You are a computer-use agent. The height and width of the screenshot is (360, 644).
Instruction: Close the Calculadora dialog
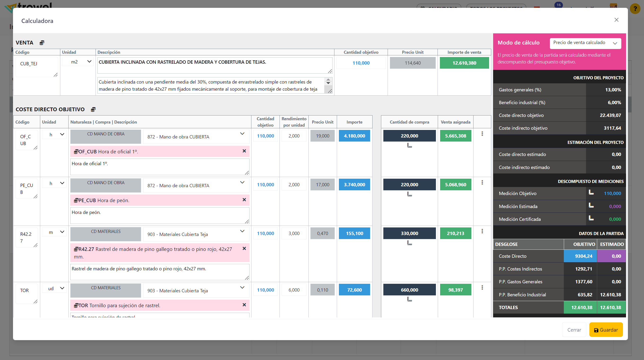[x=616, y=20]
